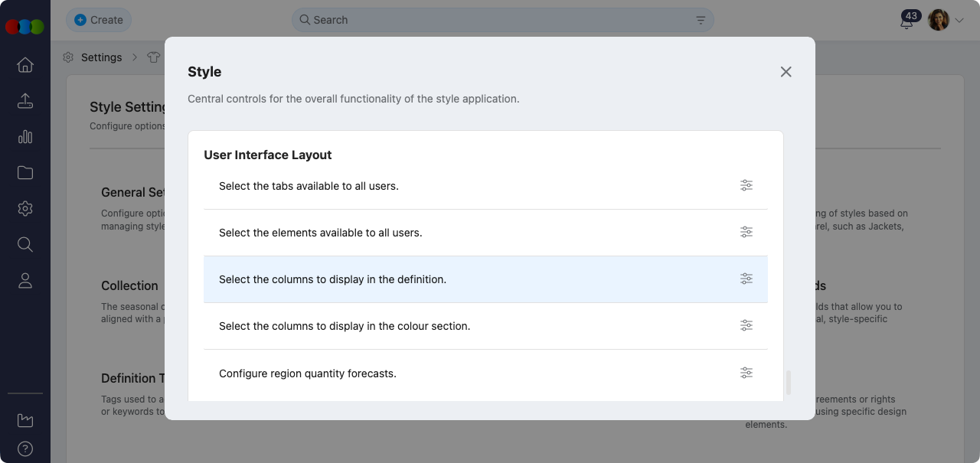The image size is (980, 463).
Task: Open settings sliders for tabs available to users
Action: click(x=746, y=185)
